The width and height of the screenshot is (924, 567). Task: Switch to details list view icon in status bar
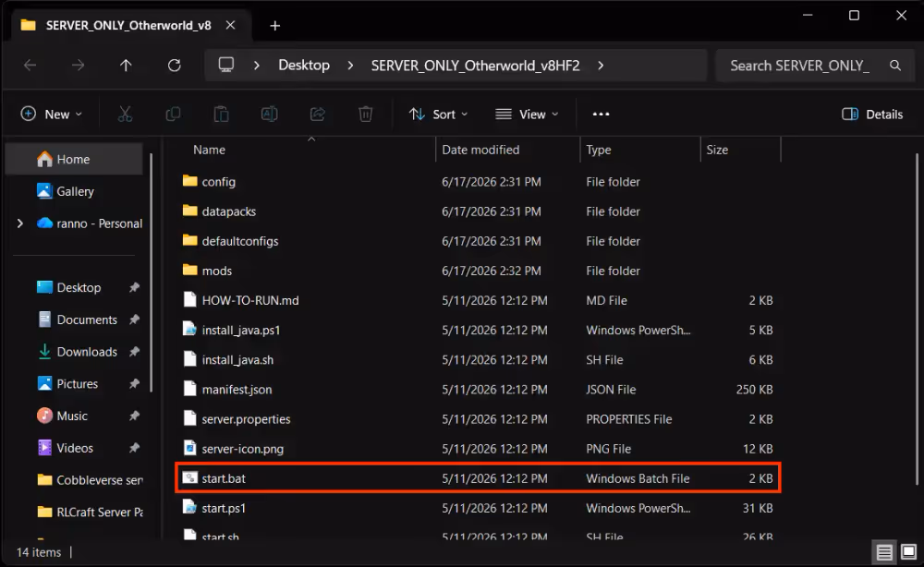click(884, 552)
